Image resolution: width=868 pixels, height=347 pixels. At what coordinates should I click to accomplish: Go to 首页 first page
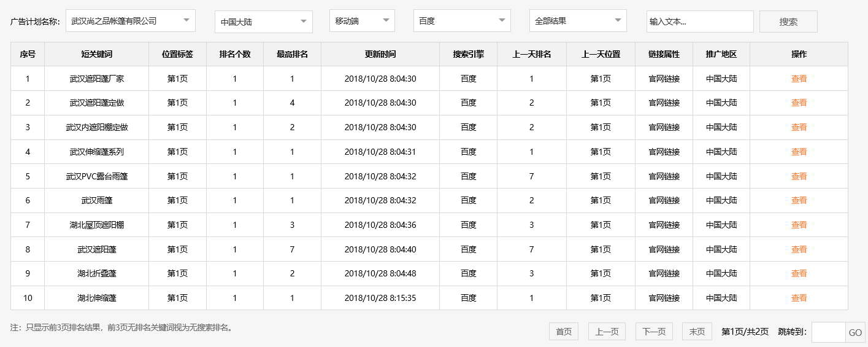(x=563, y=332)
